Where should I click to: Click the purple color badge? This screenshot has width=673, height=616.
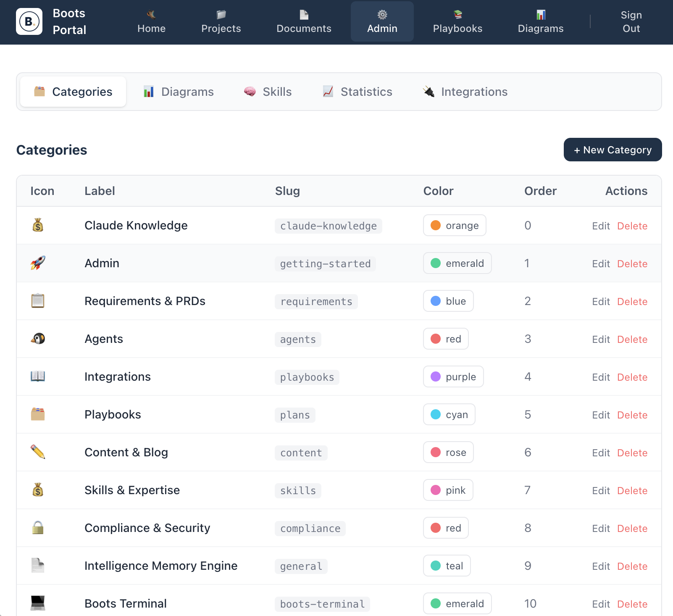point(453,376)
